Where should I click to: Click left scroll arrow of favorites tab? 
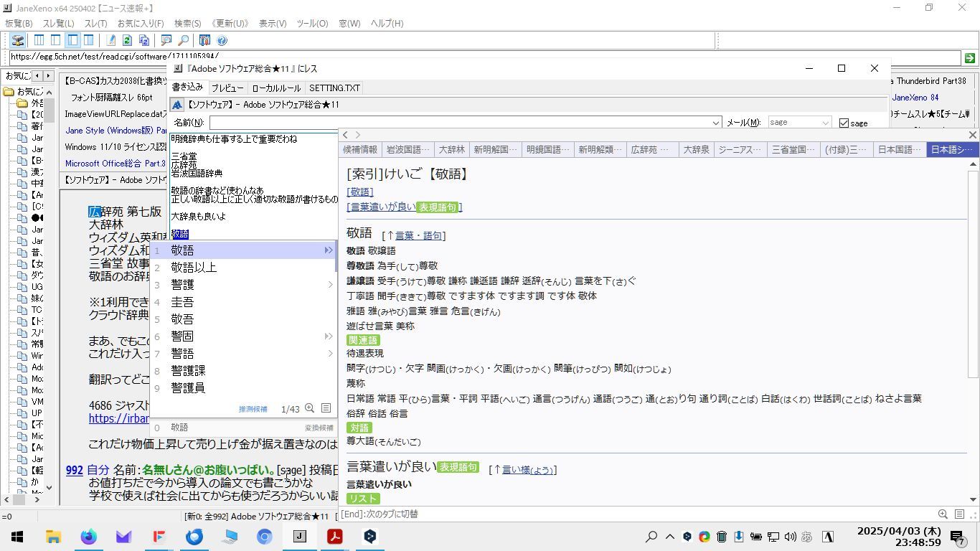tap(37, 75)
